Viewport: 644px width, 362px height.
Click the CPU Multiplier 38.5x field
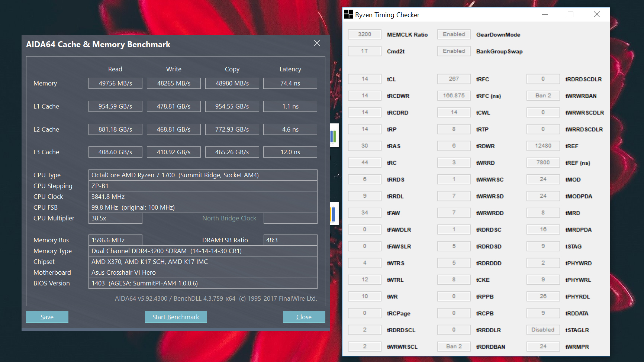(x=115, y=218)
